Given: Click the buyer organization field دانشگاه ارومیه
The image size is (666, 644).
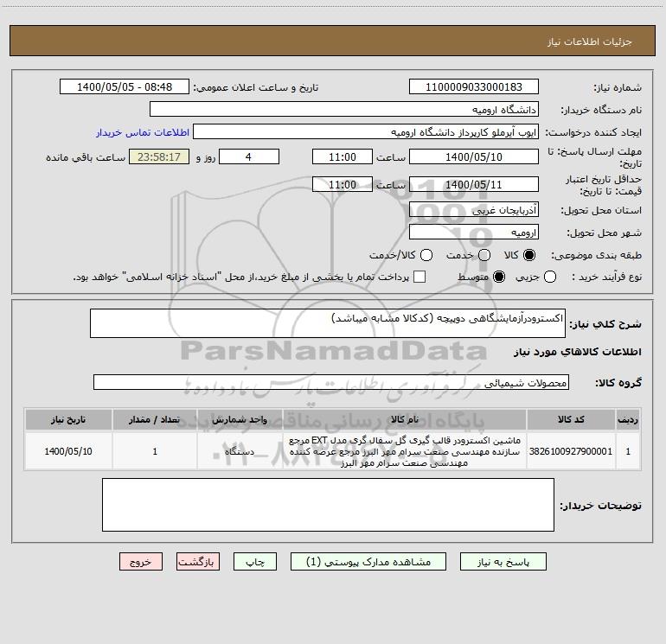Looking at the screenshot, I should coord(344,110).
